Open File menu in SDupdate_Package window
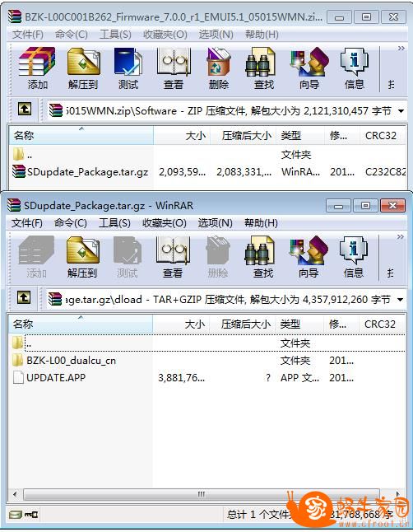Screen dimensions: 413x532 click(x=27, y=223)
